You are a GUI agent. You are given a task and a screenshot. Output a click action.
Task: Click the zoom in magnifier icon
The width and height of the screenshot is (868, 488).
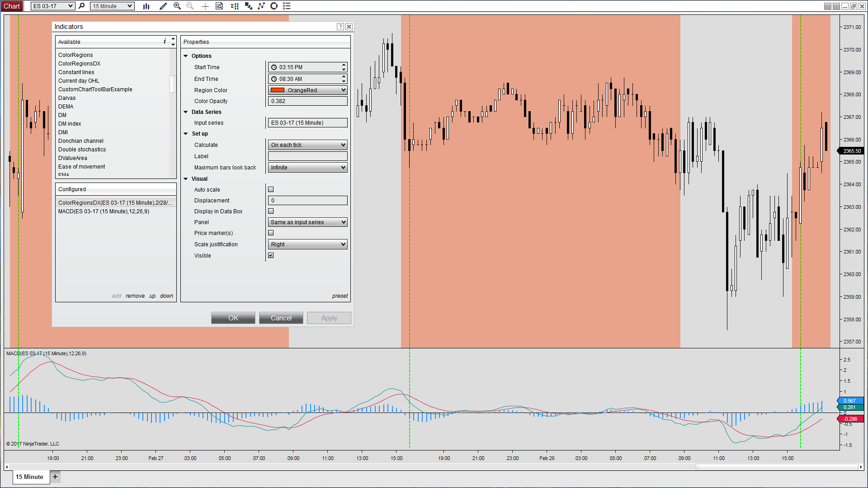(x=177, y=6)
